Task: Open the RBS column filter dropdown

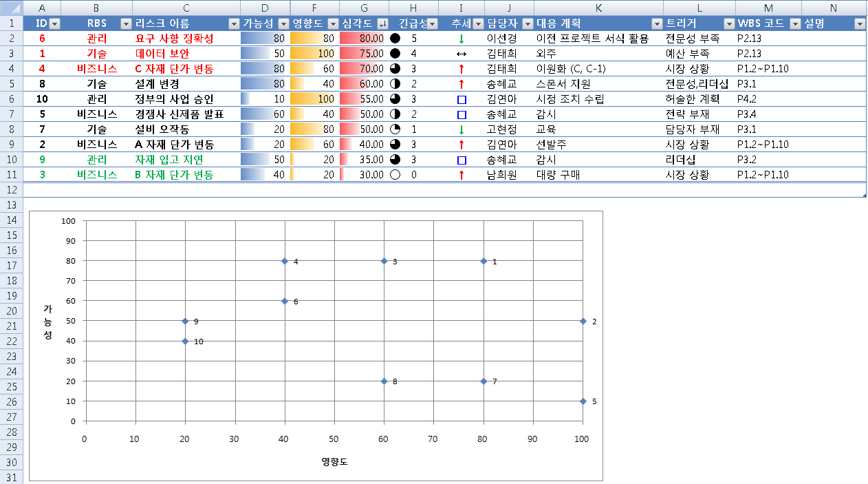Action: 126,23
